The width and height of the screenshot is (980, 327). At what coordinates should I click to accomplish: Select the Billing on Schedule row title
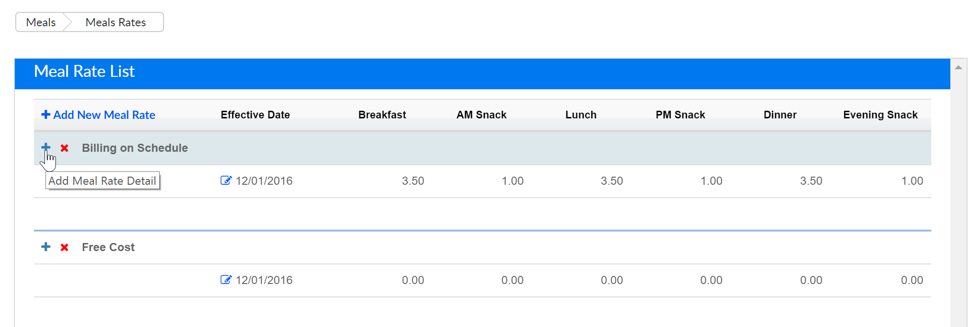click(x=135, y=148)
